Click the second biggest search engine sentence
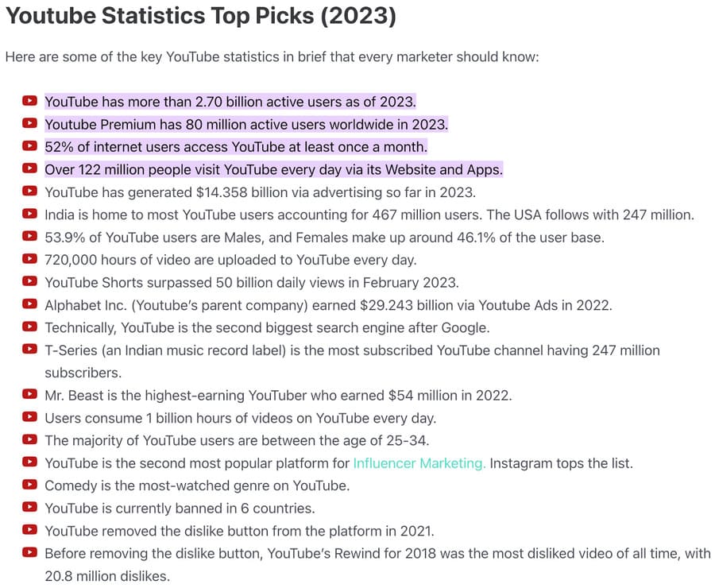 [267, 327]
